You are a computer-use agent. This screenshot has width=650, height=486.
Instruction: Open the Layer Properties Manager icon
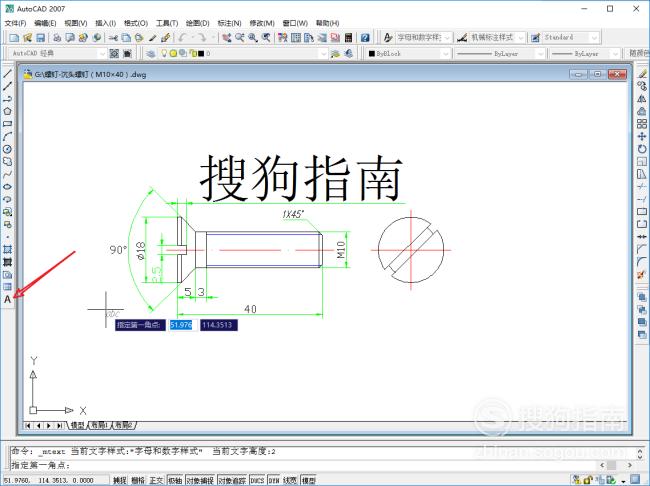(x=151, y=53)
